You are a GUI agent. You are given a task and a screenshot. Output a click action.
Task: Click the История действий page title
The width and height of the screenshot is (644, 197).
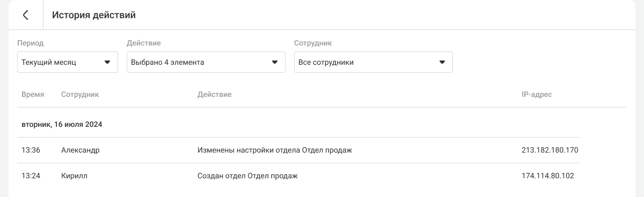(94, 15)
